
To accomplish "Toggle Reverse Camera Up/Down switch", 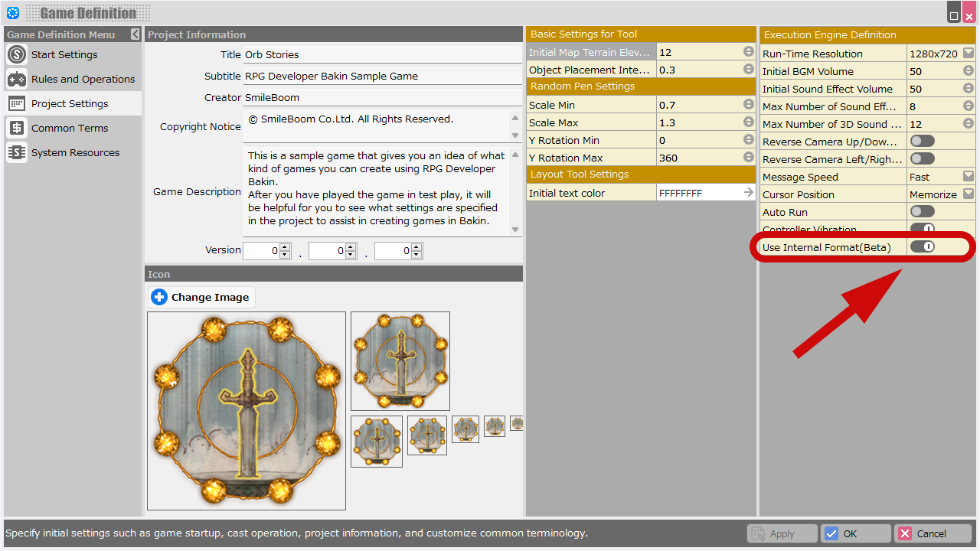I will (x=922, y=142).
